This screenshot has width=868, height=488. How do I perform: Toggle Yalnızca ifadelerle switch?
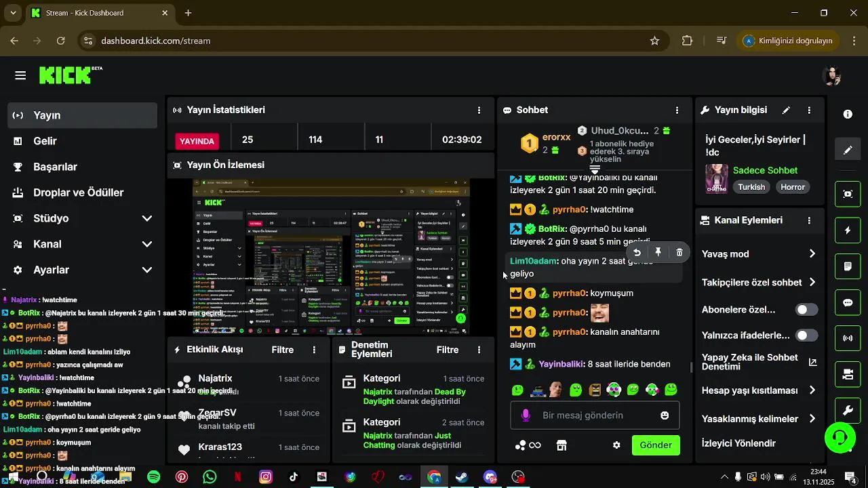click(x=806, y=335)
